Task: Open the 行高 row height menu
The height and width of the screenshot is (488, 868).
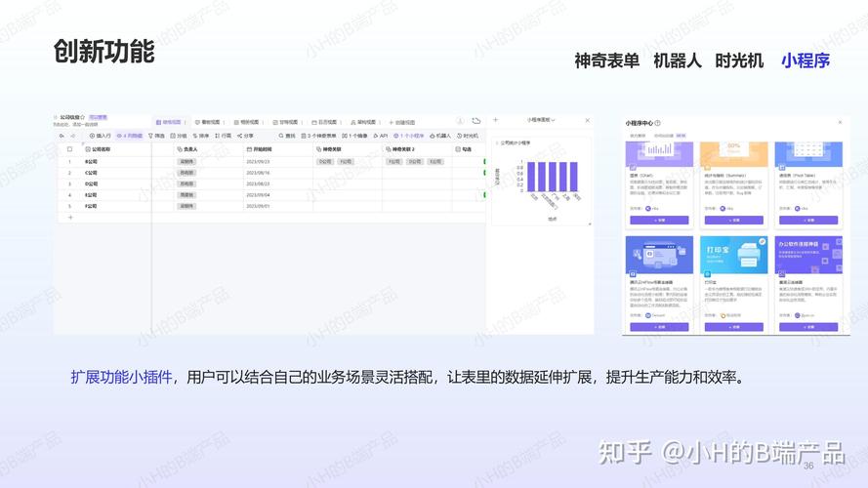Action: [223, 136]
